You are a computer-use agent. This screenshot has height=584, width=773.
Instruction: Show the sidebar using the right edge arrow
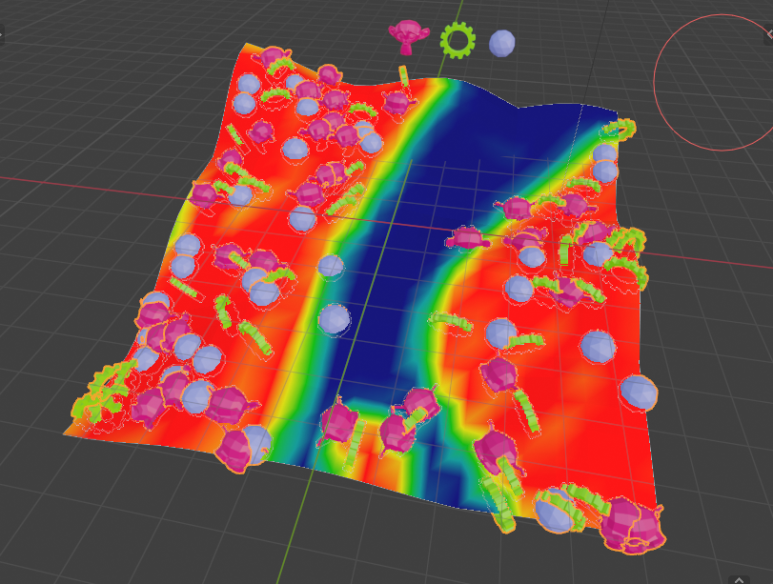click(x=769, y=34)
